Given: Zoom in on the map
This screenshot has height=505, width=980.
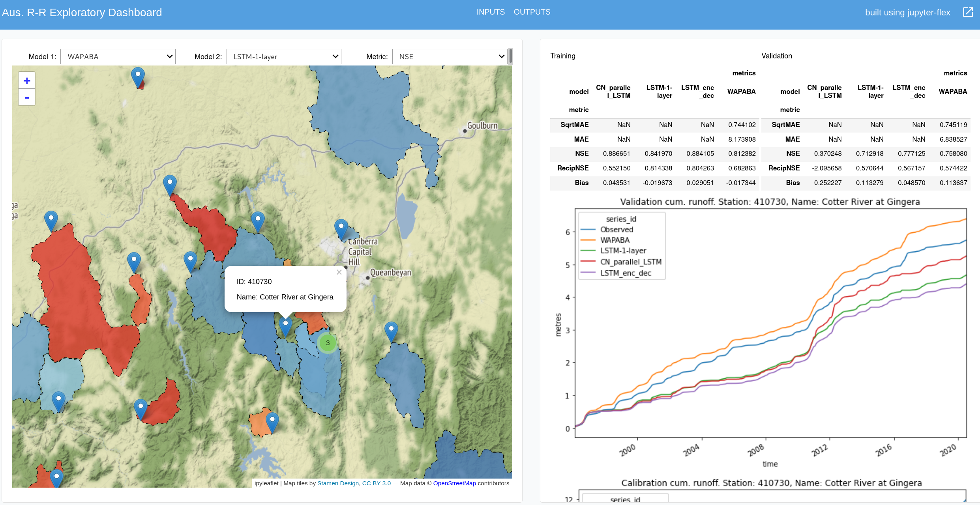Looking at the screenshot, I should [x=27, y=80].
